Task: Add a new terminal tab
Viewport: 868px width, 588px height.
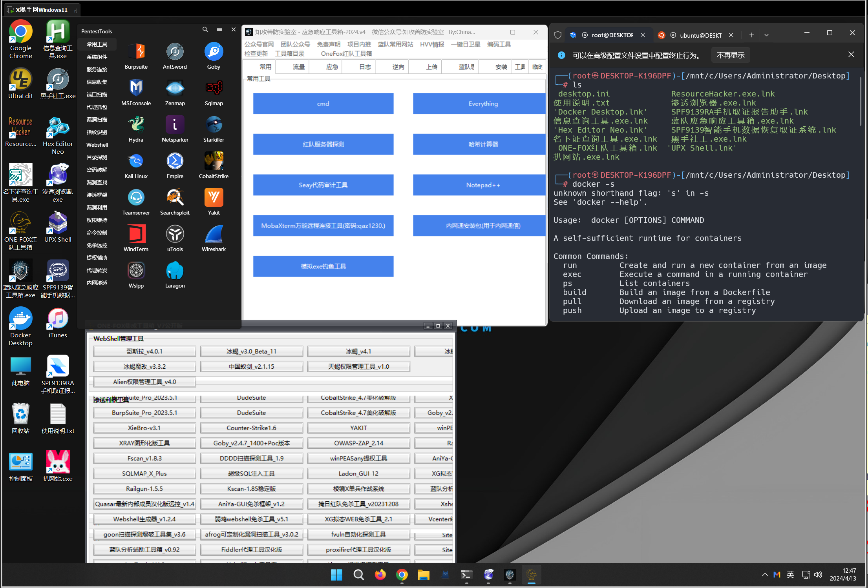Action: [x=751, y=35]
